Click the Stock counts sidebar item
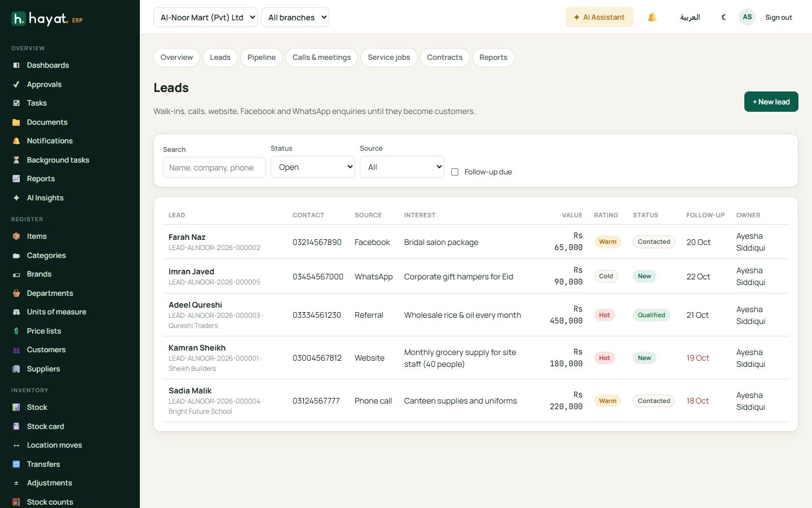812x508 pixels. (x=50, y=502)
